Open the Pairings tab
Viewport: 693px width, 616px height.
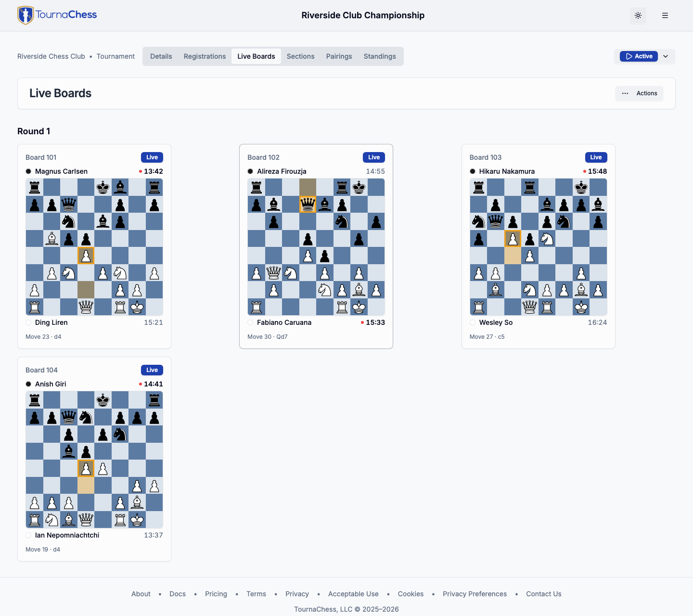click(x=339, y=56)
